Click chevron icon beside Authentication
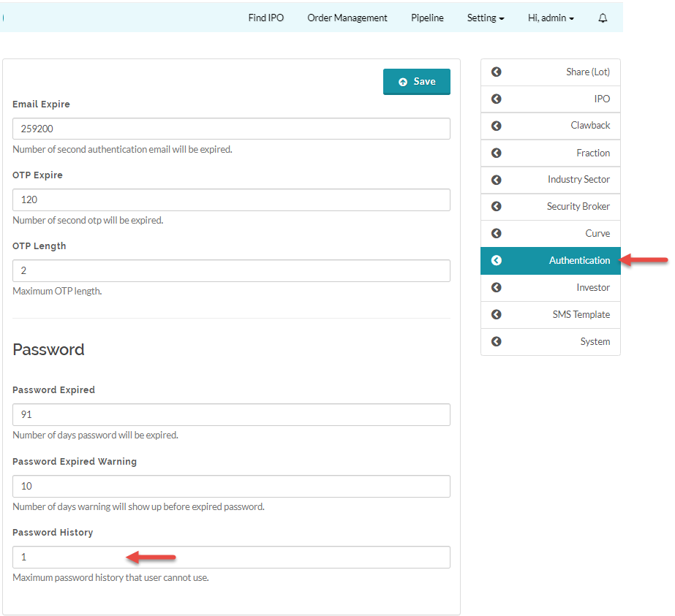The height and width of the screenshot is (616, 675). [x=497, y=260]
